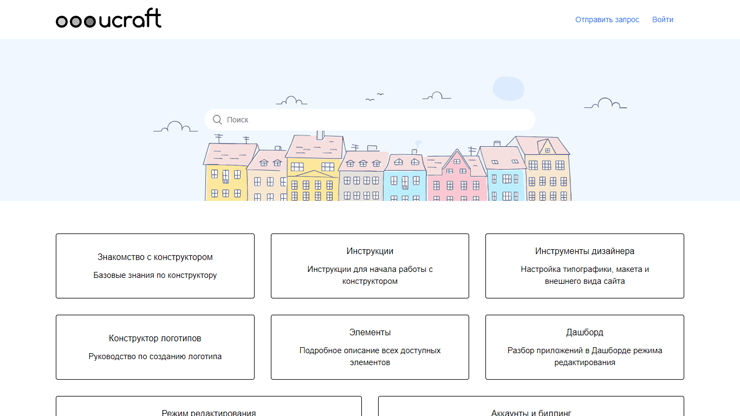Click the three circles icon in the logo
The image size is (740, 416).
(x=75, y=21)
